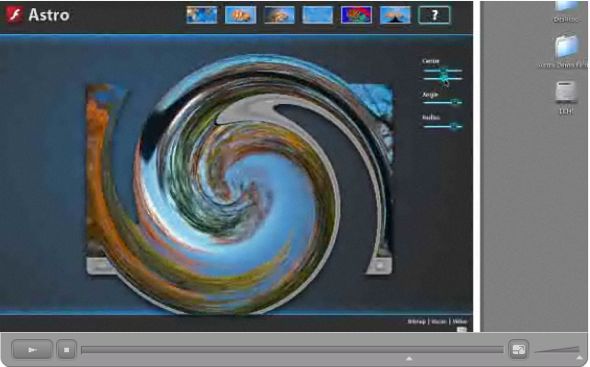Adjust the volume wedge control
The width and height of the screenshot is (590, 367).
[557, 350]
